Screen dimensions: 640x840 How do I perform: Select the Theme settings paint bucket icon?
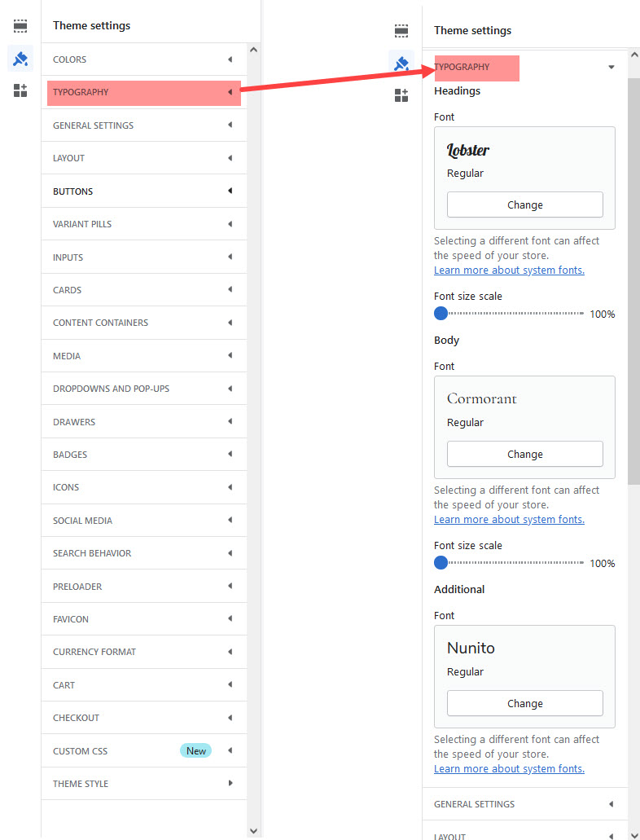pyautogui.click(x=20, y=59)
